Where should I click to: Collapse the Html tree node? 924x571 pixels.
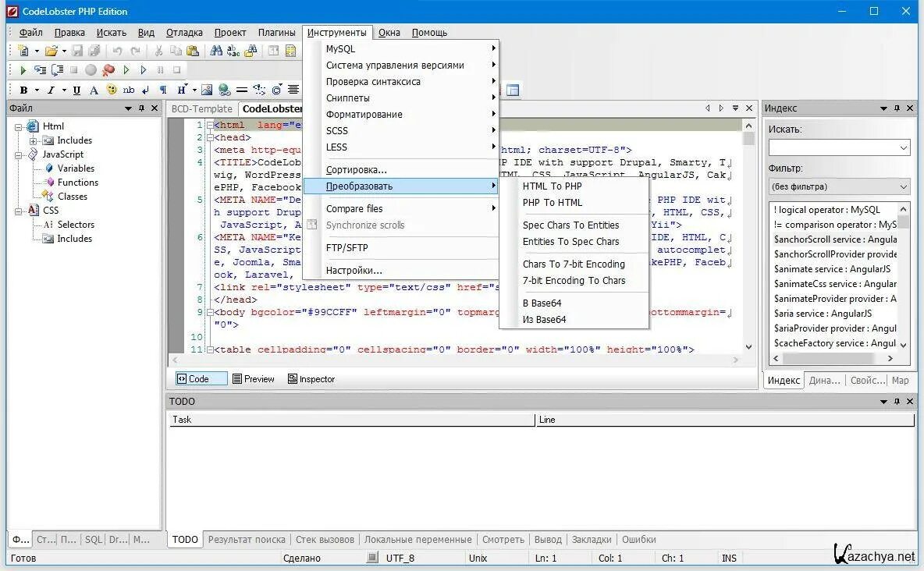[18, 126]
